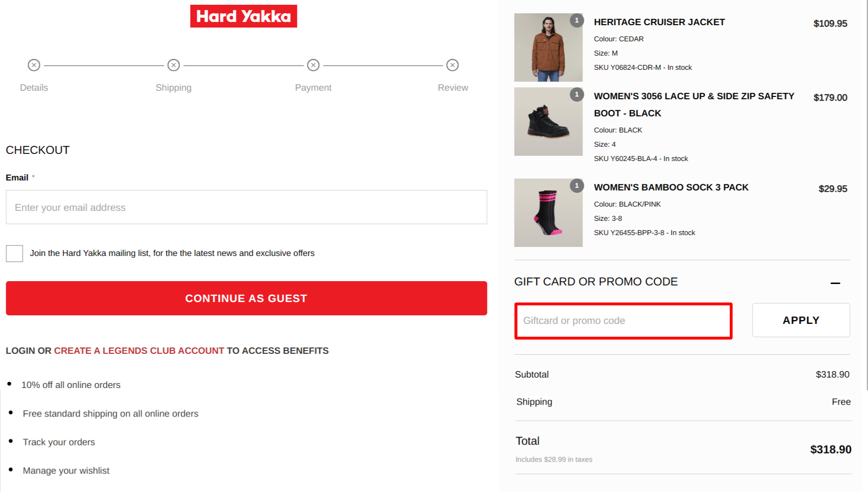Click quantity badge on bamboo sock image
This screenshot has height=492, width=868.
click(576, 186)
